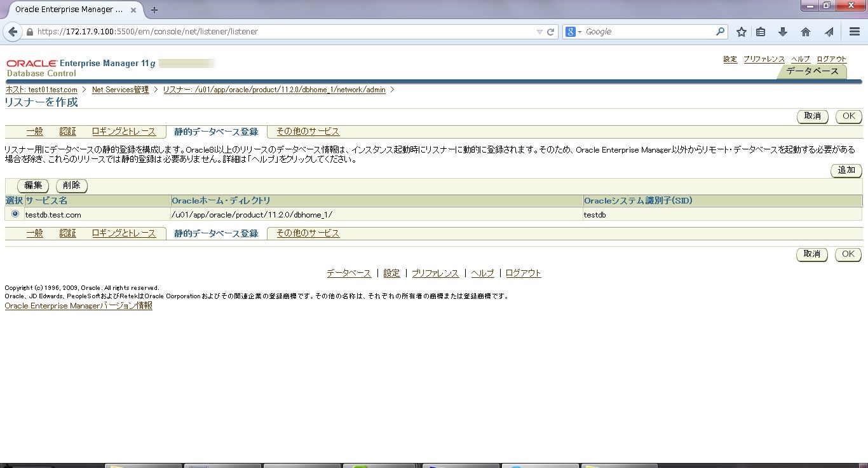Switch to the upper 認証 tab
868x468 pixels.
pyautogui.click(x=67, y=132)
